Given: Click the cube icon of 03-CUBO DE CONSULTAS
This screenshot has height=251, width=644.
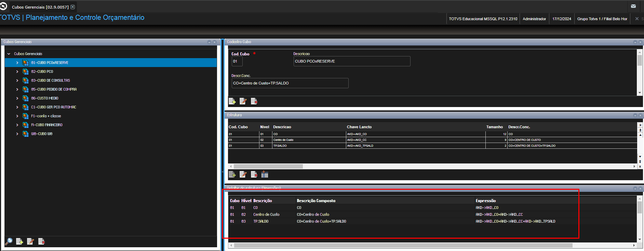Looking at the screenshot, I should click(x=26, y=80).
